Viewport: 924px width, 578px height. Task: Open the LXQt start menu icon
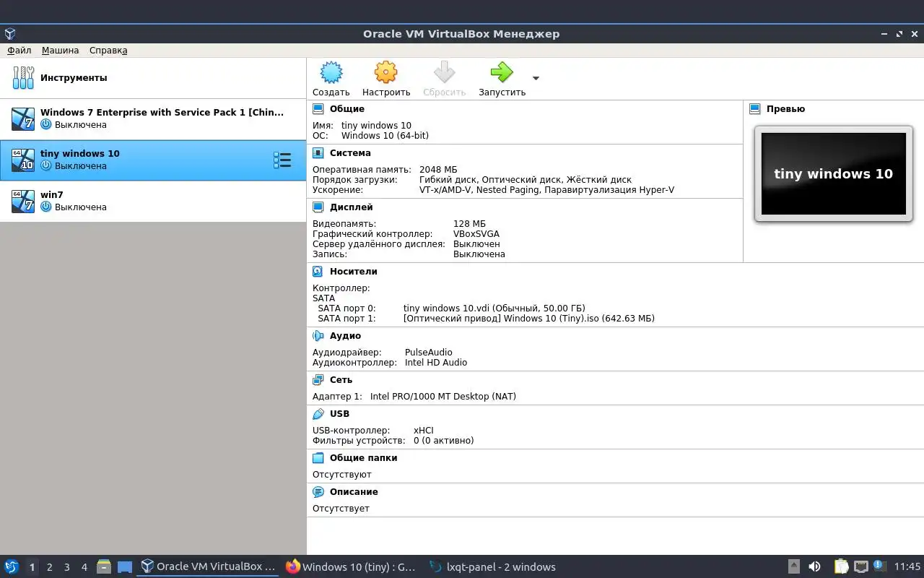tap(12, 567)
